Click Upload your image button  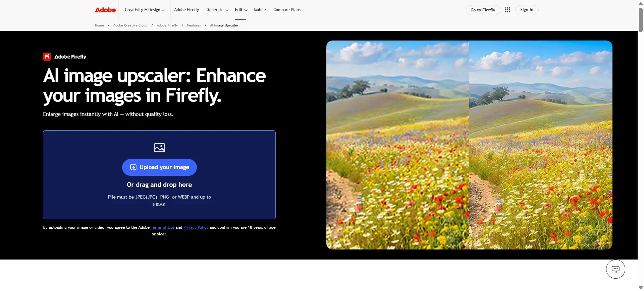tap(159, 167)
